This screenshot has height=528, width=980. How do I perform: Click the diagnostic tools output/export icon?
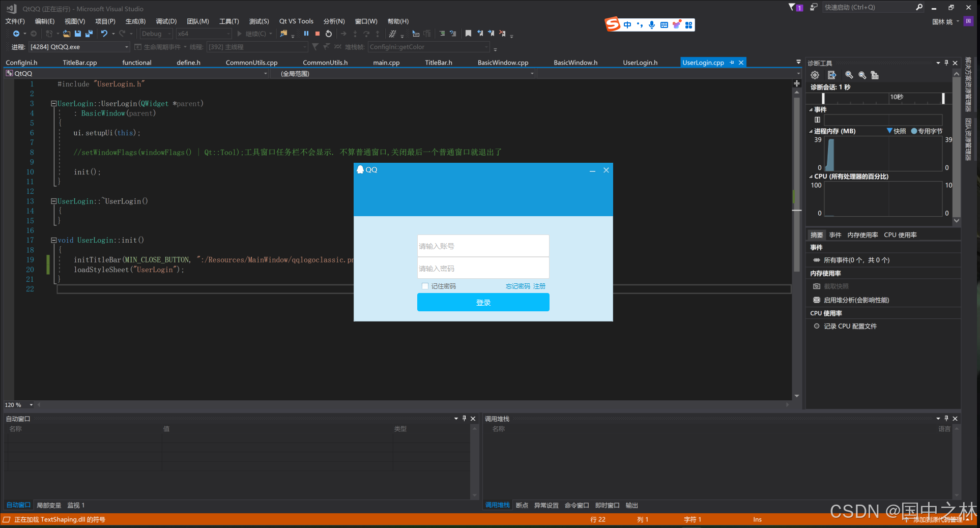coord(832,75)
